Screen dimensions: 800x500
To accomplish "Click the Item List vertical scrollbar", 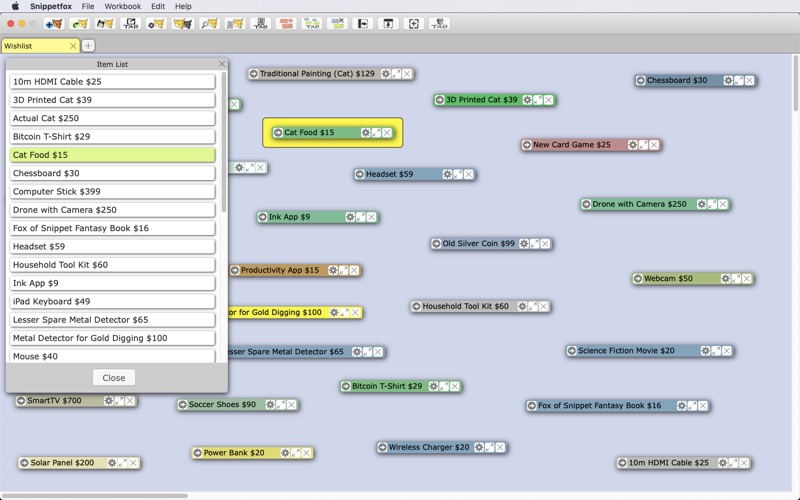I will pyautogui.click(x=223, y=142).
